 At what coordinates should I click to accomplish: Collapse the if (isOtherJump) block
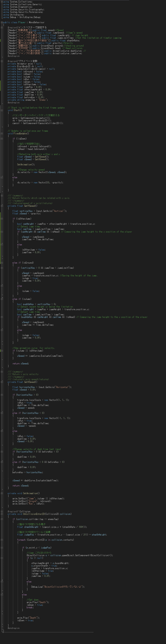click(x=2, y=219)
